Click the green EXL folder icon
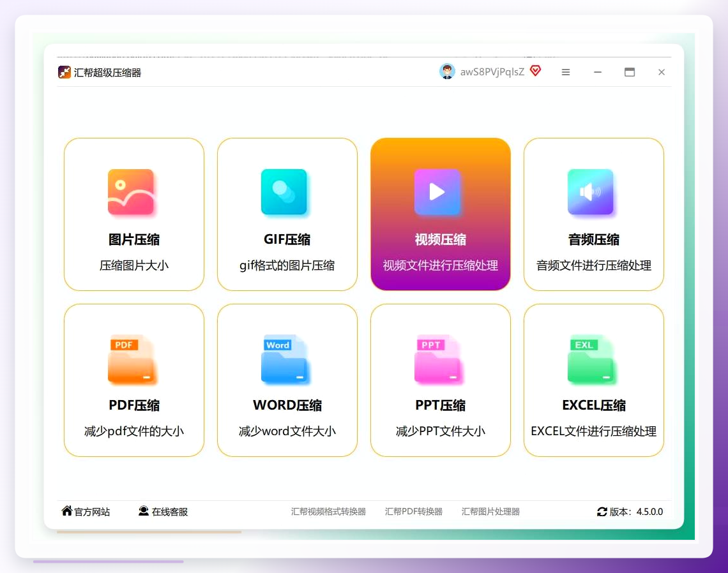This screenshot has width=728, height=573. coord(591,360)
